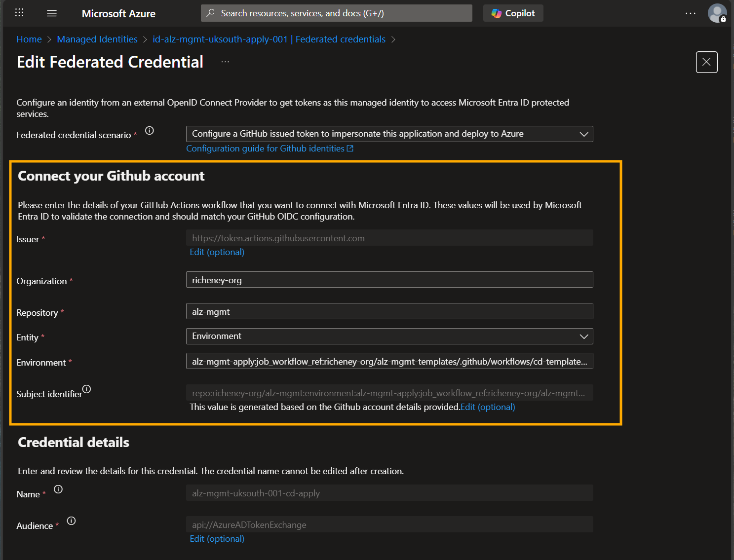The width and height of the screenshot is (734, 560).
Task: Open your account avatar menu
Action: pos(717,13)
